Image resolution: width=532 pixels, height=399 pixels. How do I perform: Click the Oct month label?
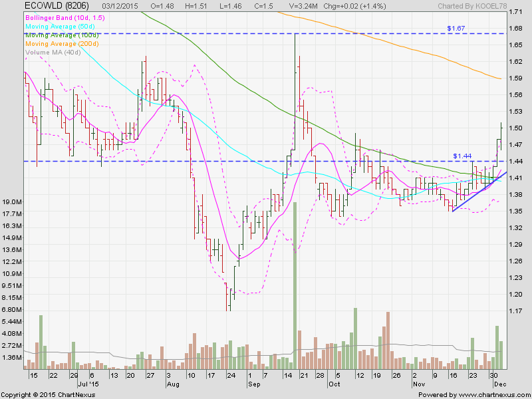[334, 384]
